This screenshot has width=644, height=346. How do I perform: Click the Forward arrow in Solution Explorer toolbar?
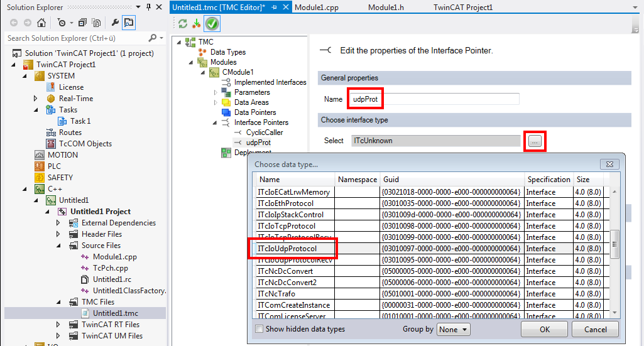(x=28, y=23)
